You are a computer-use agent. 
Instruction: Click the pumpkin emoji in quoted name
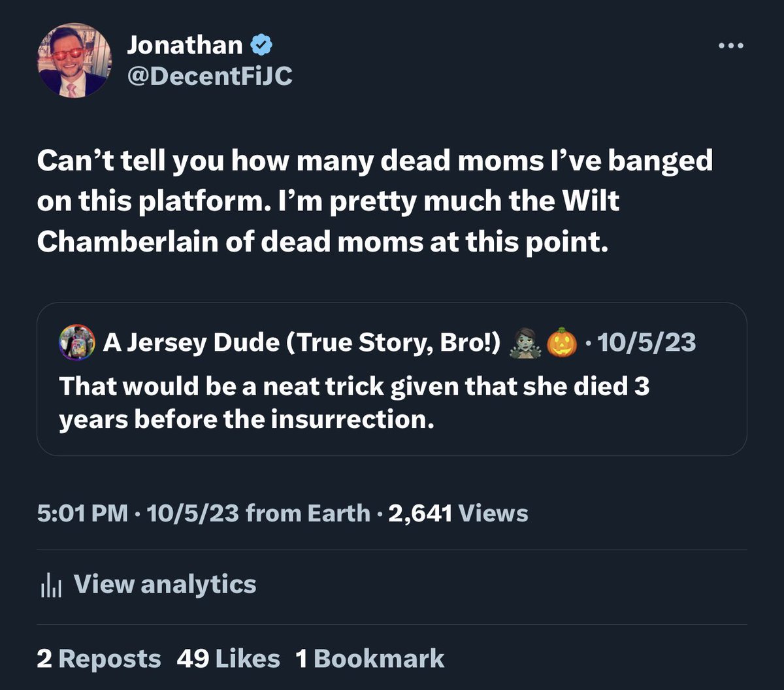click(x=561, y=342)
